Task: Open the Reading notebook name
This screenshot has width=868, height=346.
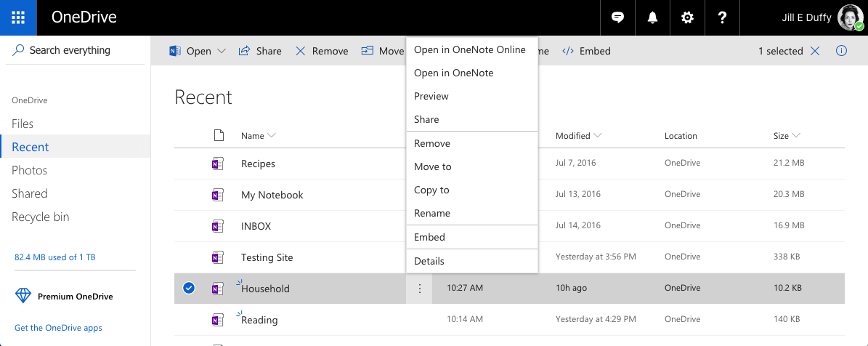Action: coord(259,320)
